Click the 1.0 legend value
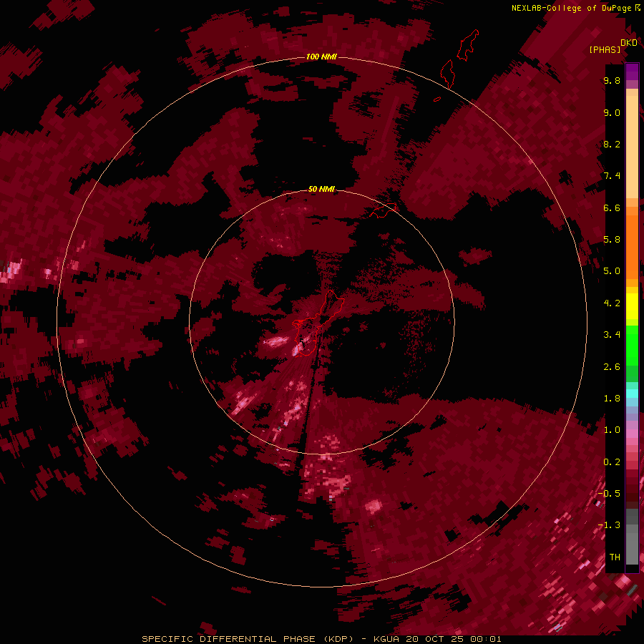The image size is (644, 644). [x=612, y=430]
